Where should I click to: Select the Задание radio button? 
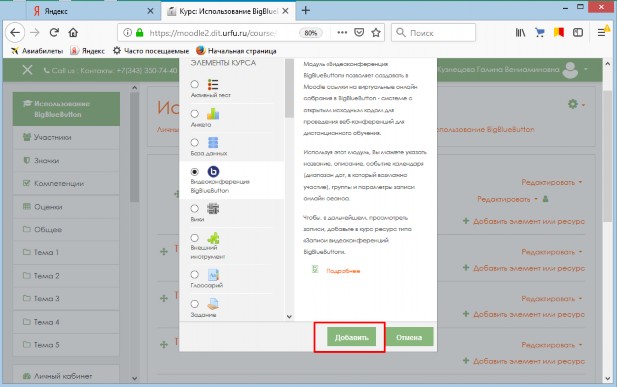coord(194,304)
